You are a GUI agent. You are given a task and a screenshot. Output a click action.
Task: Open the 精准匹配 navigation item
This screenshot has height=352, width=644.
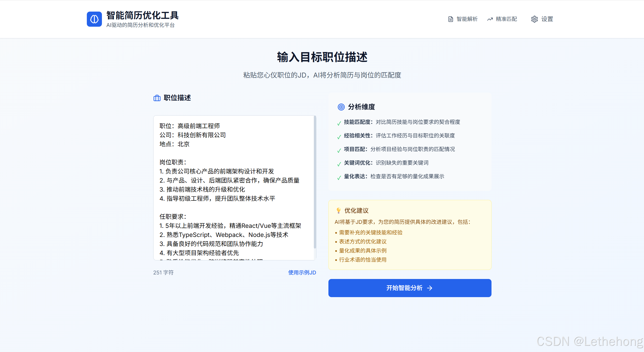pos(506,19)
